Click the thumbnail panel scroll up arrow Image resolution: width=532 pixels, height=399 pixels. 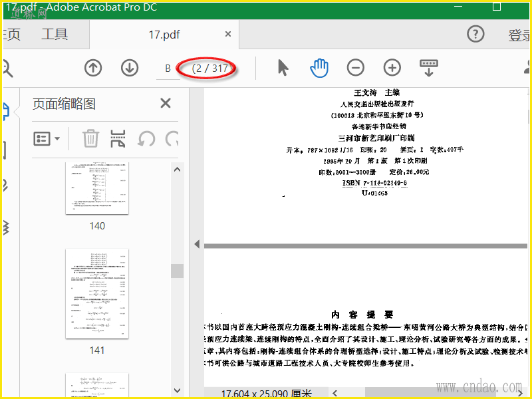[177, 170]
